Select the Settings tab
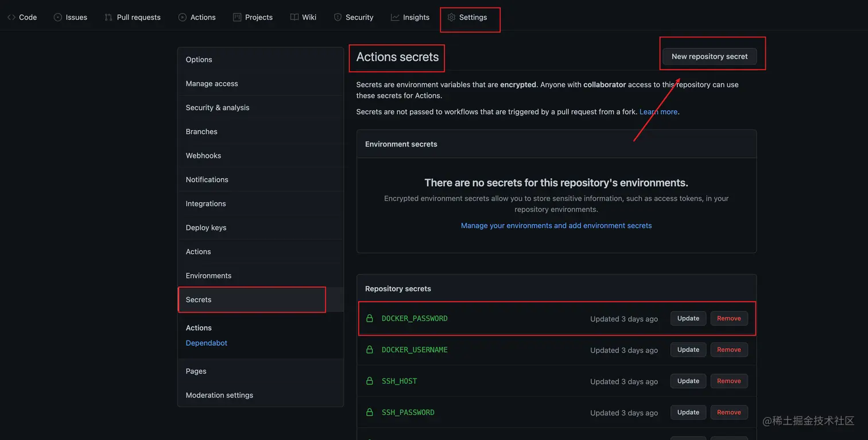This screenshot has width=868, height=440. 467,17
